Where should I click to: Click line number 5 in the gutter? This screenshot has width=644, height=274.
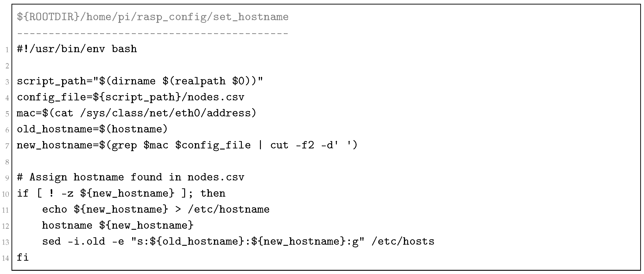coord(7,114)
